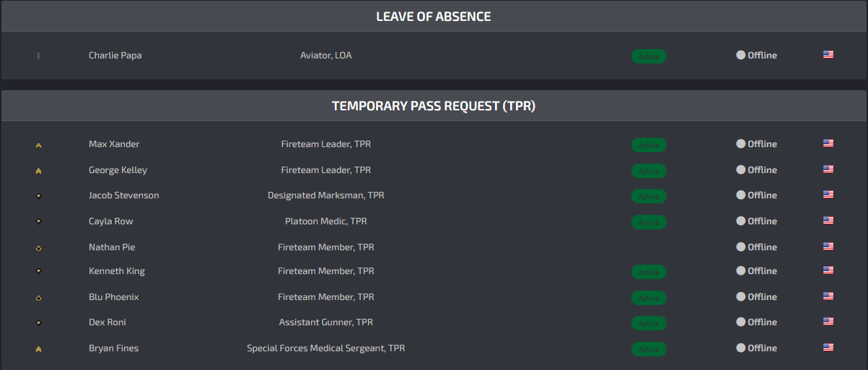
Task: Click the rank icon next to Jacob Stevenson
Action: 38,195
